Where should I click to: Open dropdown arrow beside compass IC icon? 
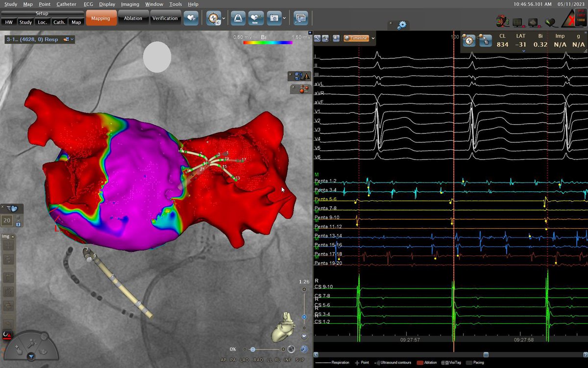(223, 19)
